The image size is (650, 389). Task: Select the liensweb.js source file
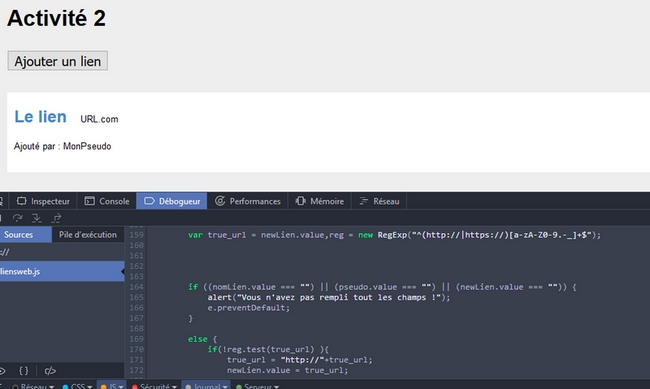click(x=62, y=271)
